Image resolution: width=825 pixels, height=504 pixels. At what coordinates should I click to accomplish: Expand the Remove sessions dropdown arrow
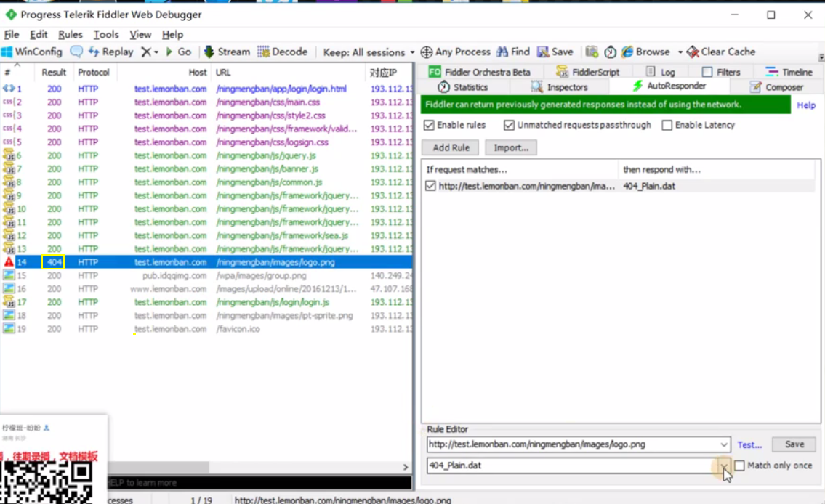coord(156,52)
